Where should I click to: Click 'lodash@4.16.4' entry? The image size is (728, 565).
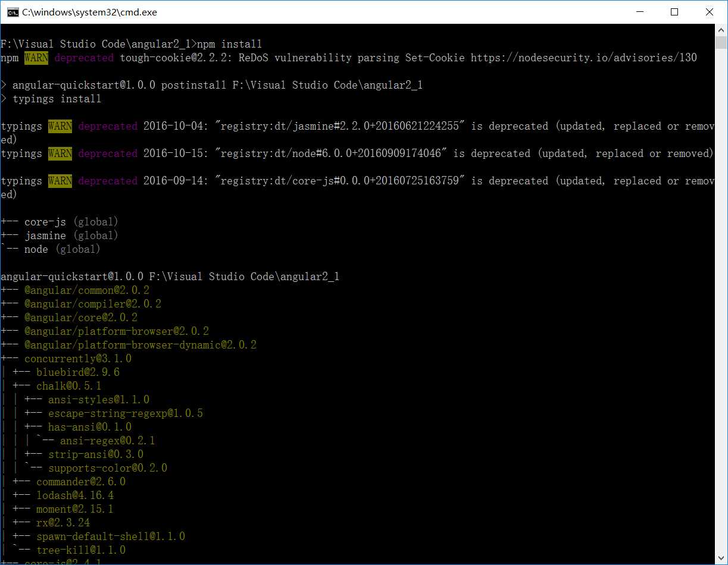[x=75, y=495]
